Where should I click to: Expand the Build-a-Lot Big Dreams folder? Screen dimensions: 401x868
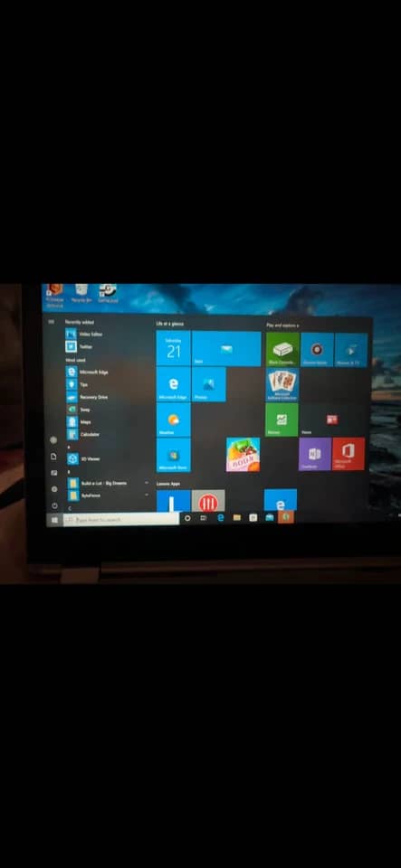108,483
